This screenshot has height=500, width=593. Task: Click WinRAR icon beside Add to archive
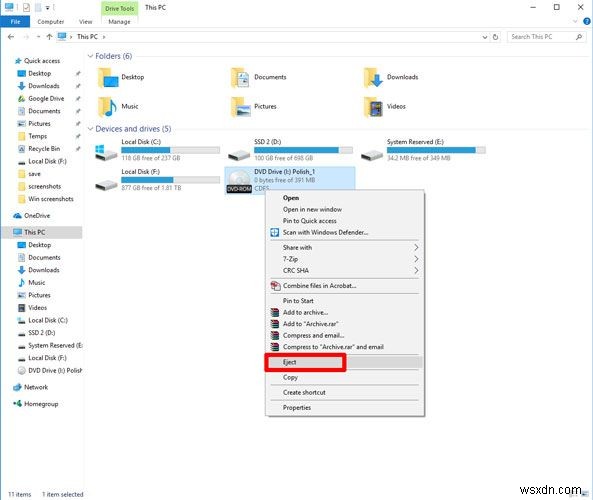(x=275, y=312)
